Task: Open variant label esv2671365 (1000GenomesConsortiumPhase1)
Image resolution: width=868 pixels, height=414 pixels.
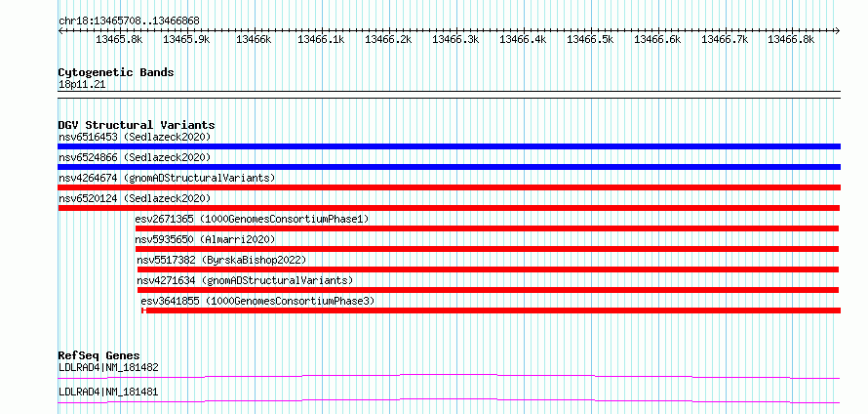Action: click(x=252, y=219)
